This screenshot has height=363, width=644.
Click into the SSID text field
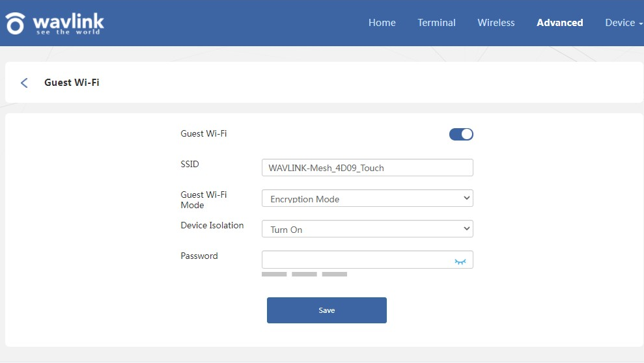[367, 168]
